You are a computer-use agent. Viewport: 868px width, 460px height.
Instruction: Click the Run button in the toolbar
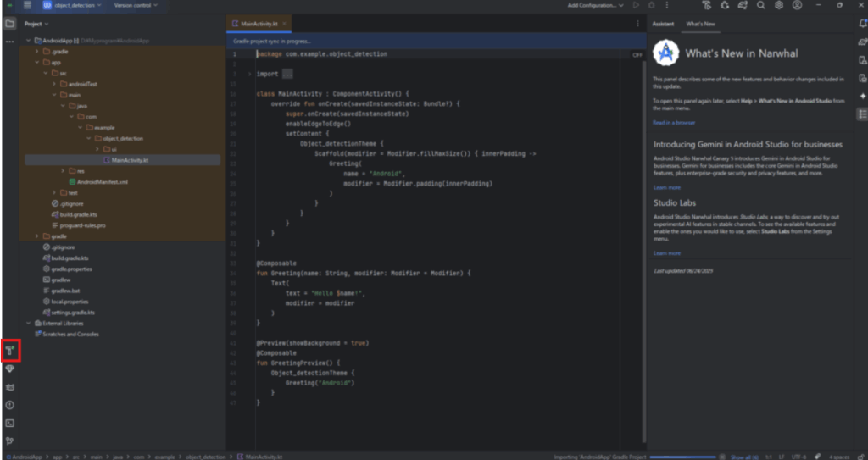click(x=636, y=5)
